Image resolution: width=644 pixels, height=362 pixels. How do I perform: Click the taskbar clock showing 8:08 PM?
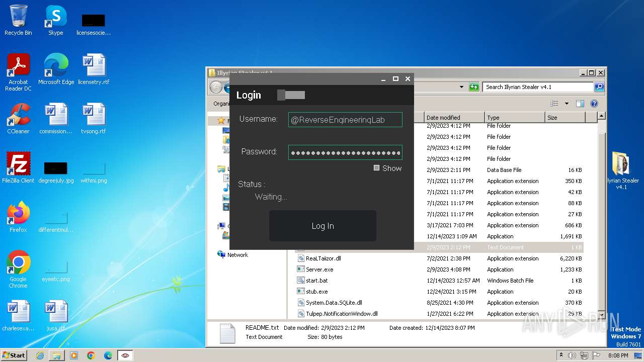click(x=618, y=355)
